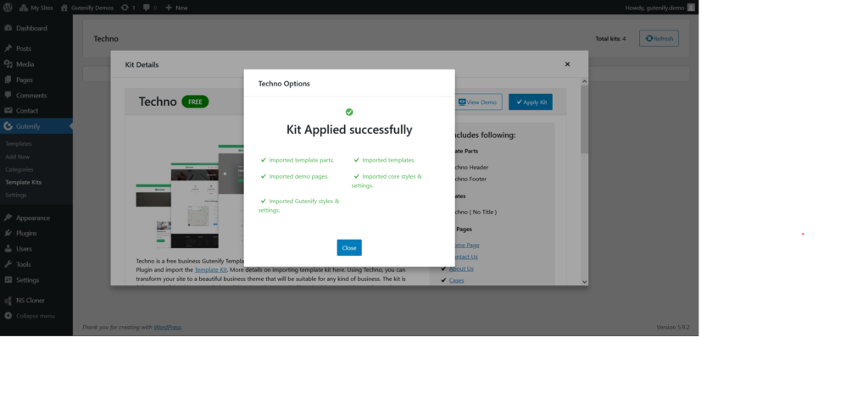Viewport: 868px width, 420px height.
Task: Click Add New under Gutenify
Action: [17, 157]
